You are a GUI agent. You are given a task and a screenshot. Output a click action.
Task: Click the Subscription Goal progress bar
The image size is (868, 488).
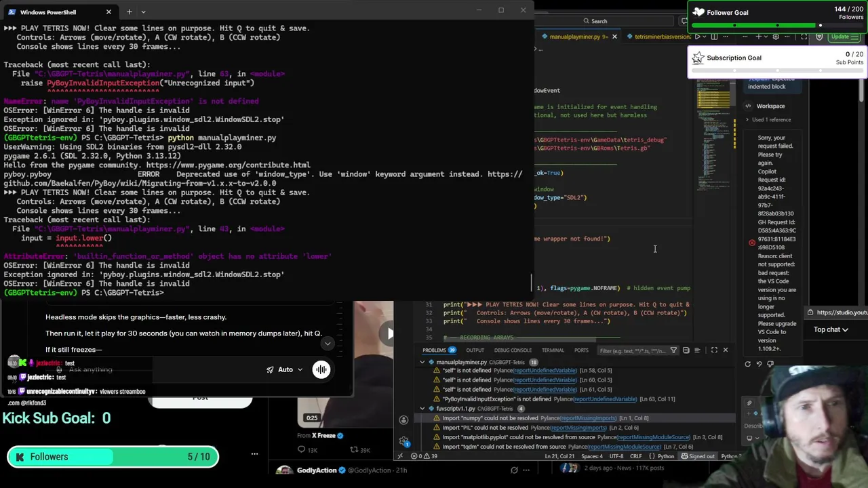point(777,71)
